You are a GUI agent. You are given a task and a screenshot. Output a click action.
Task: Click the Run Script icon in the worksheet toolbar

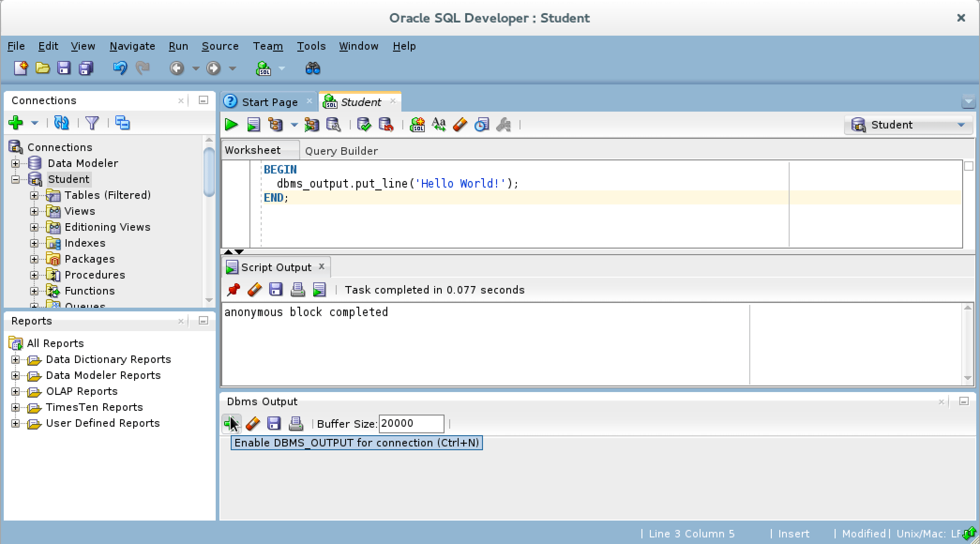click(253, 125)
